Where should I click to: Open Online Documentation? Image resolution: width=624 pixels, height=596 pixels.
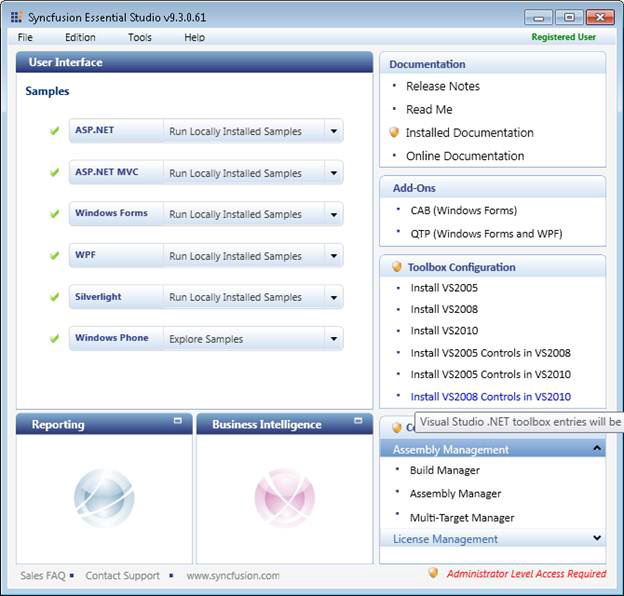(465, 156)
